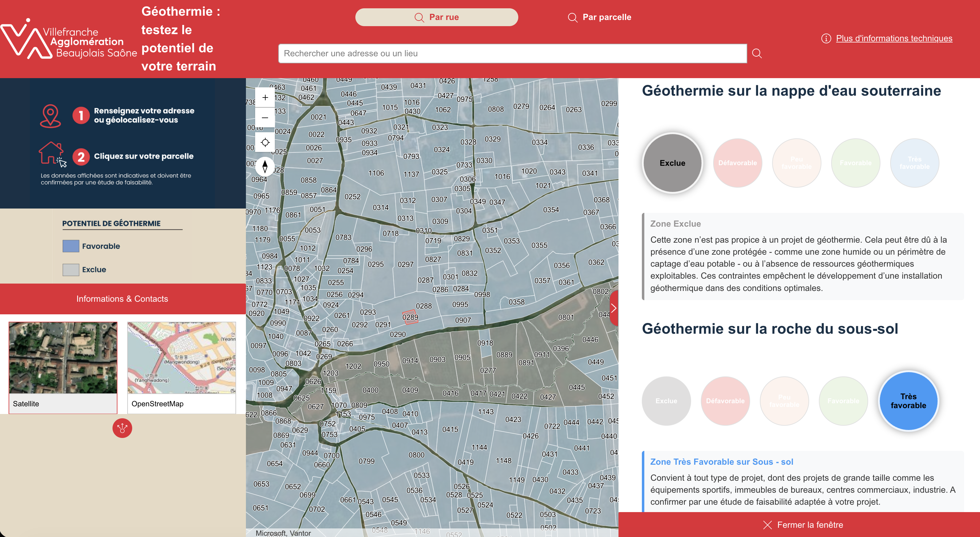980x537 pixels.
Task: Select the Exclue circle under nappe d'eau
Action: pos(672,163)
